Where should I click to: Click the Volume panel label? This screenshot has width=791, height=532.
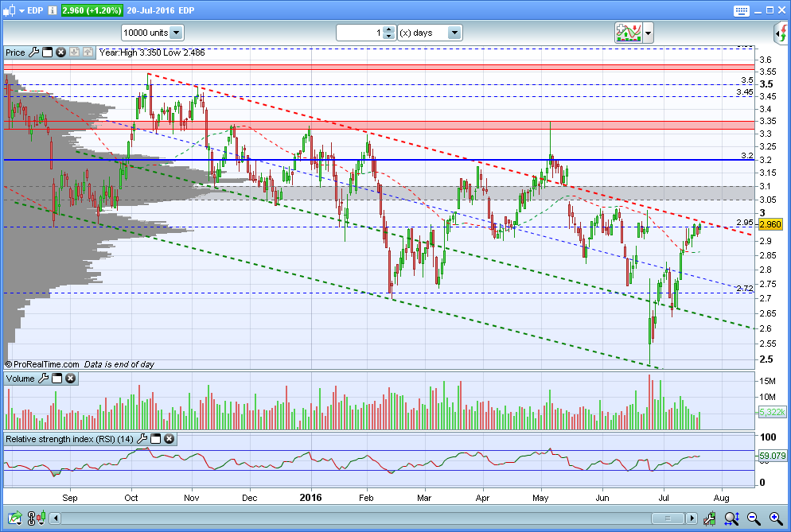click(20, 379)
